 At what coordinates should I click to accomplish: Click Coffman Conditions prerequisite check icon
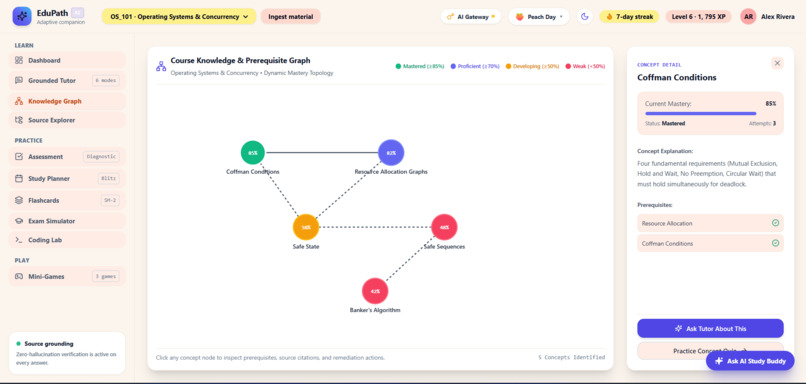tap(775, 243)
